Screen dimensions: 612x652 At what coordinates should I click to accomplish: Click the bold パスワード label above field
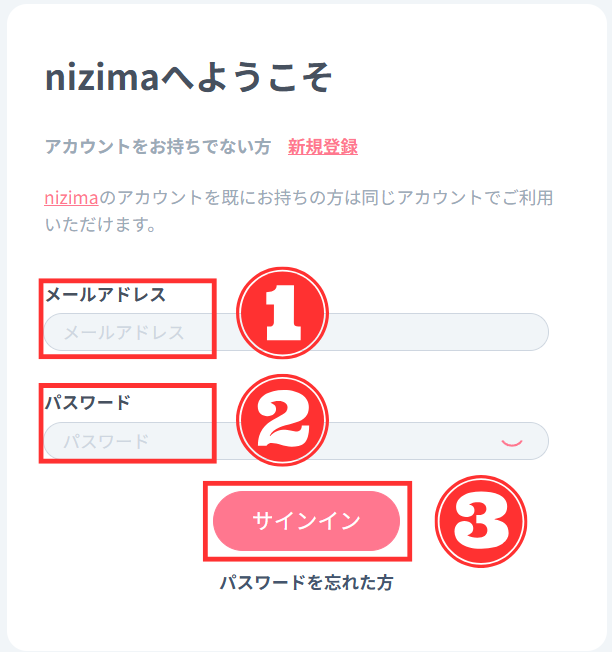click(x=87, y=402)
